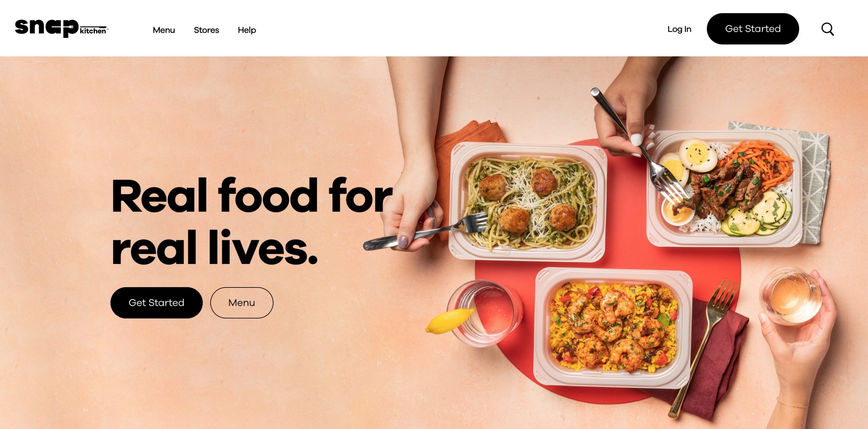Viewport: 868px width, 429px height.
Task: Click the Log In link
Action: pyautogui.click(x=679, y=29)
